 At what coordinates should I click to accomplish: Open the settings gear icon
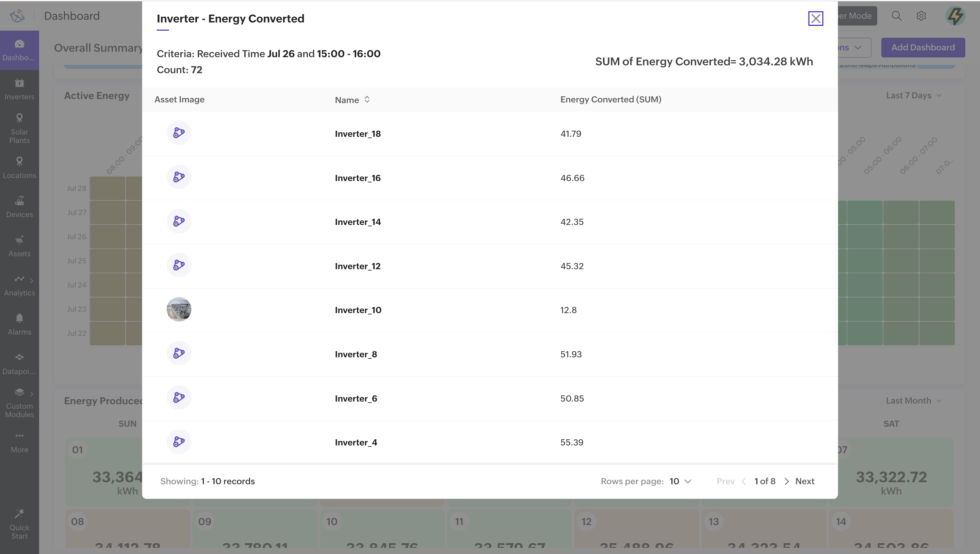point(921,16)
